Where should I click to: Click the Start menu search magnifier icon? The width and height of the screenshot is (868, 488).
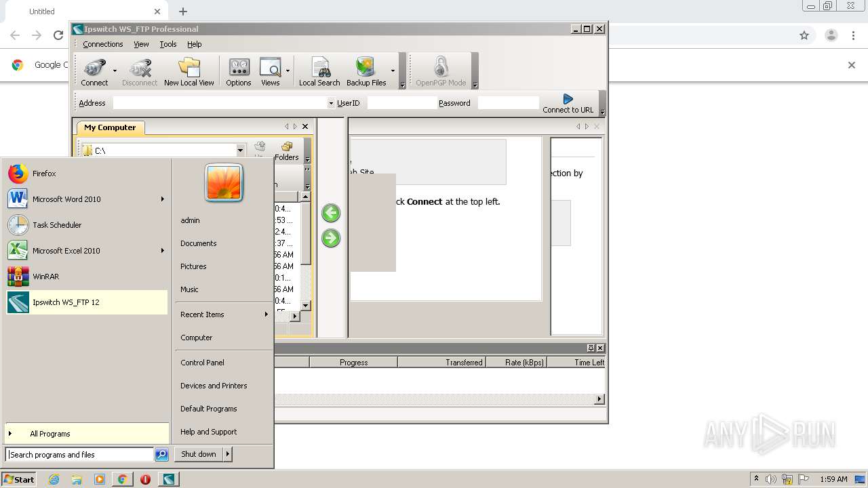pos(161,455)
